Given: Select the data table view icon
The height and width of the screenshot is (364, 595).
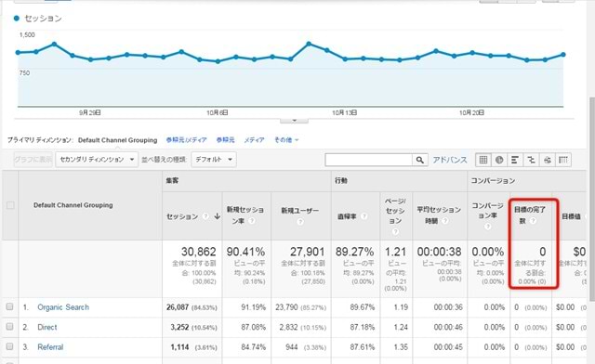Looking at the screenshot, I should 483,160.
